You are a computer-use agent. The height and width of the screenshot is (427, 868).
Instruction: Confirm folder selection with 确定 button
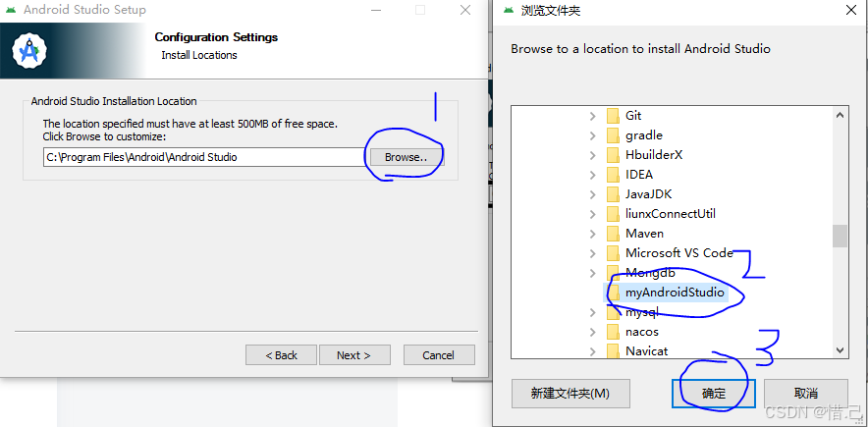tap(714, 394)
